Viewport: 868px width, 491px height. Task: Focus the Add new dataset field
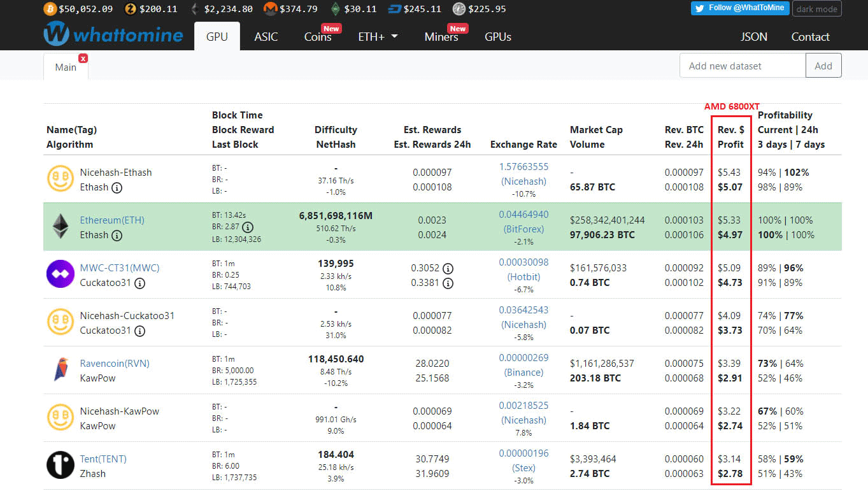tap(743, 66)
